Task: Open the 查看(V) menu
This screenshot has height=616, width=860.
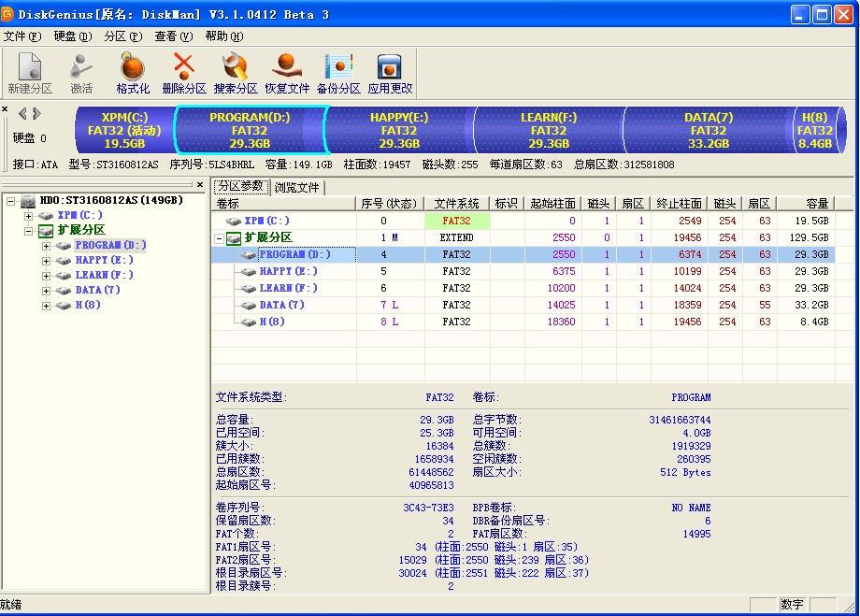Action: click(x=174, y=36)
